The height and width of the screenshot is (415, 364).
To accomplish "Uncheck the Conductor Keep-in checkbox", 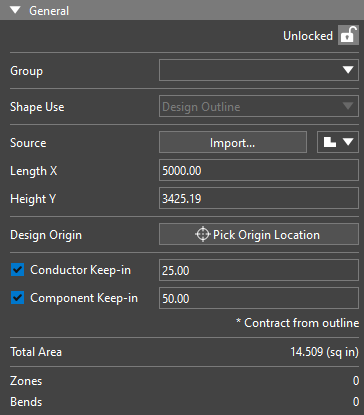I will 17,270.
